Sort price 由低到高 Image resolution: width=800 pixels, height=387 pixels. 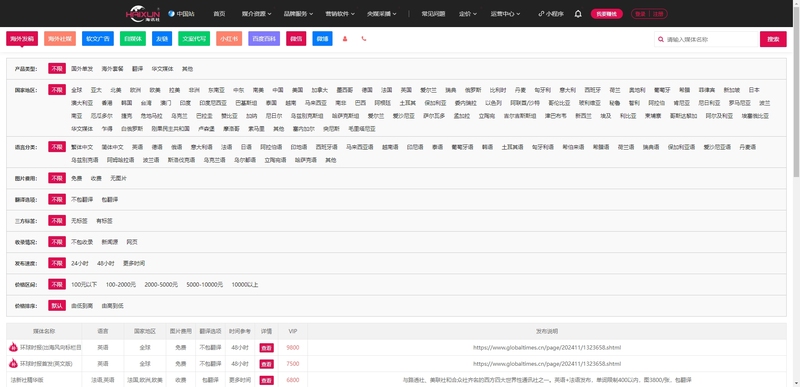pos(82,306)
